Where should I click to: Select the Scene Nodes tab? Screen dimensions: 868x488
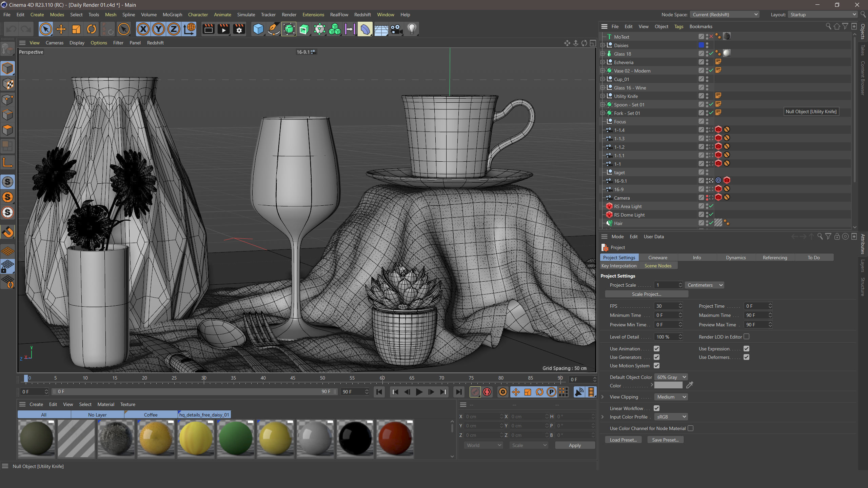pos(658,266)
